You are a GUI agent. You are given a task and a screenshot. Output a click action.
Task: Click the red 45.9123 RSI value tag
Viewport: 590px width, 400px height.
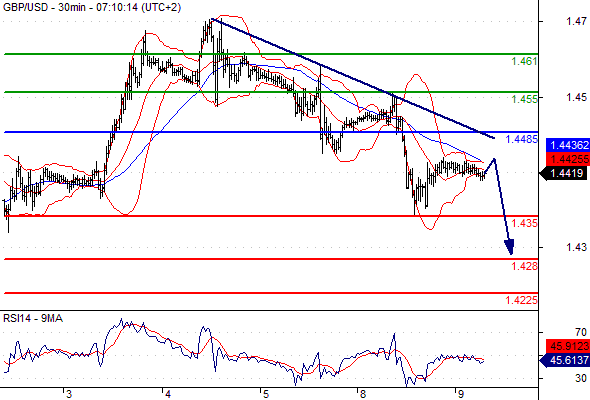point(568,346)
